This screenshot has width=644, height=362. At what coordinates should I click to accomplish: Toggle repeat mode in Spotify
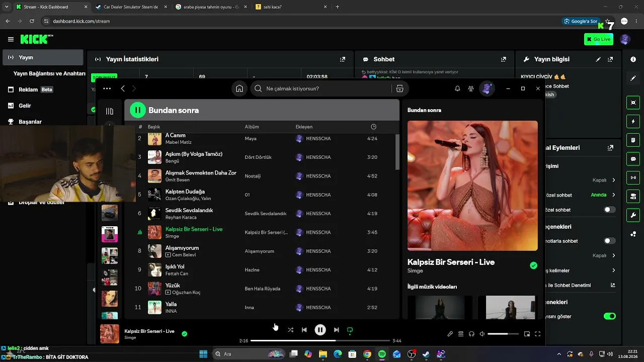coord(350,330)
